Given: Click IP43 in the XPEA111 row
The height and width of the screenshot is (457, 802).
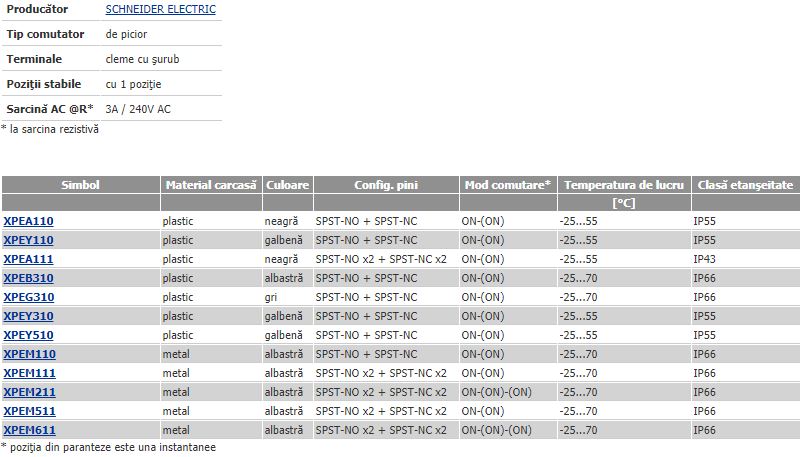Looking at the screenshot, I should point(704,259).
